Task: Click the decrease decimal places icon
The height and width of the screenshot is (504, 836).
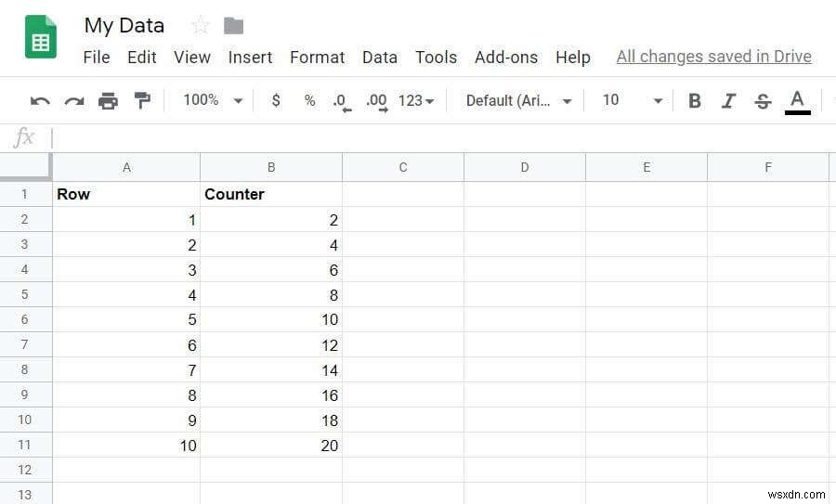Action: point(342,101)
